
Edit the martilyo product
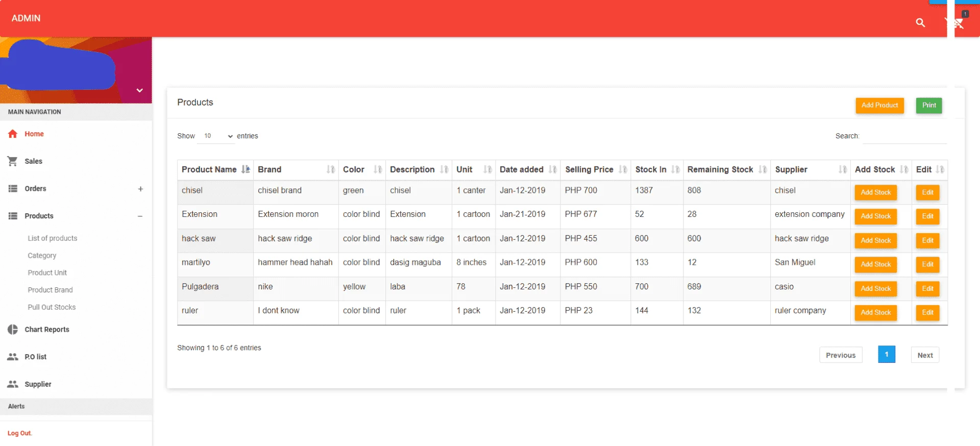point(927,264)
